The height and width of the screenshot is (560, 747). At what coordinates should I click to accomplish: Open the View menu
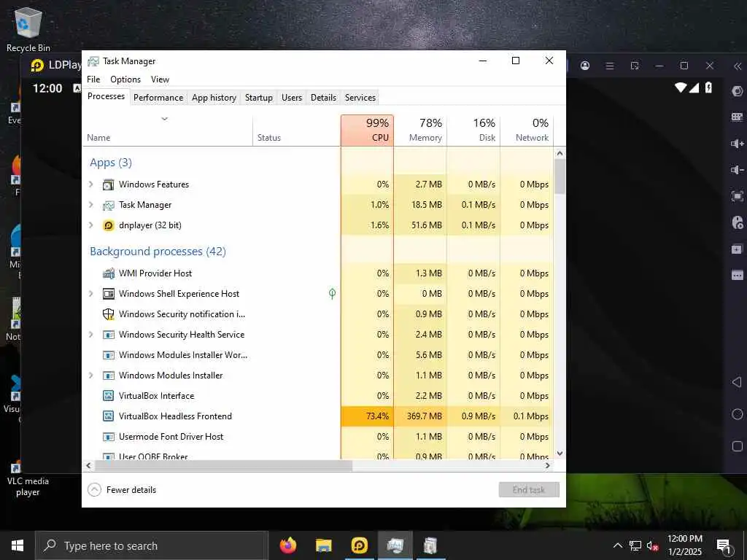(160, 79)
